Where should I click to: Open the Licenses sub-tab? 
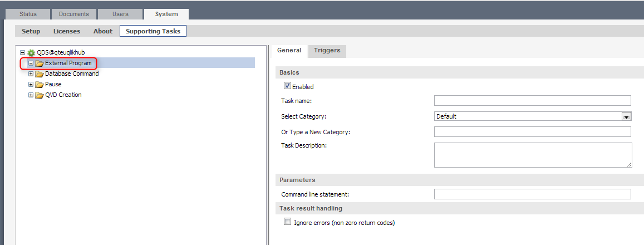pos(67,31)
